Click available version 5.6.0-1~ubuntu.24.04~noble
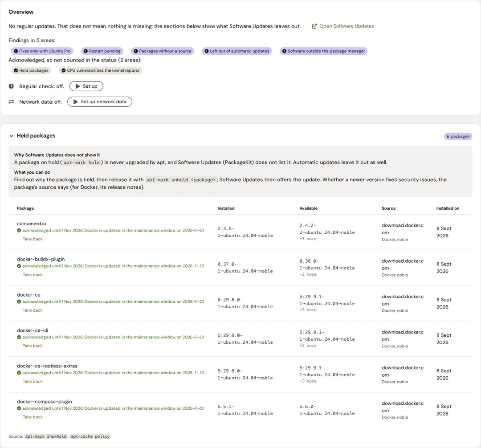Screen dimensions: 481x448 point(327,410)
